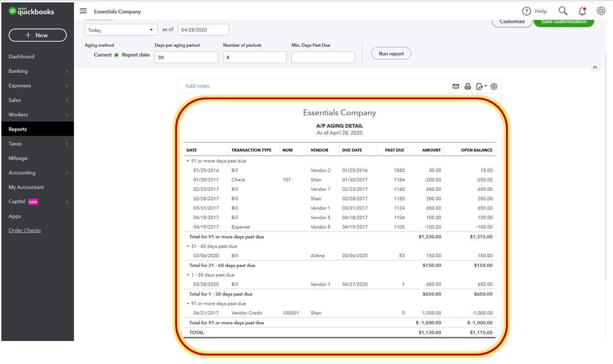Click the search magnifier icon
613x364 pixels.
[562, 11]
